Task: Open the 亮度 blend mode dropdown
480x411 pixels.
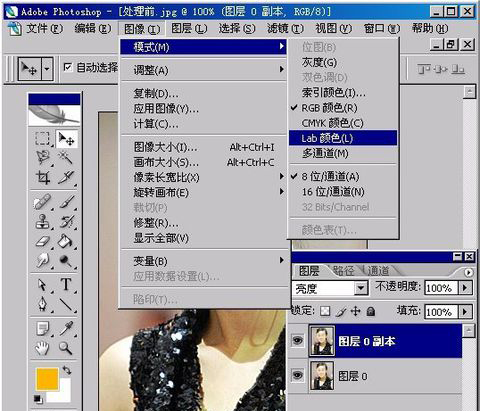Action: point(361,288)
